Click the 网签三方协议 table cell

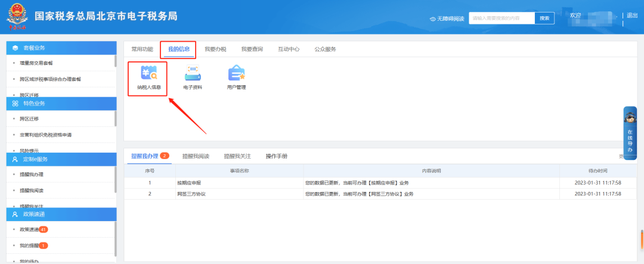[x=240, y=194]
